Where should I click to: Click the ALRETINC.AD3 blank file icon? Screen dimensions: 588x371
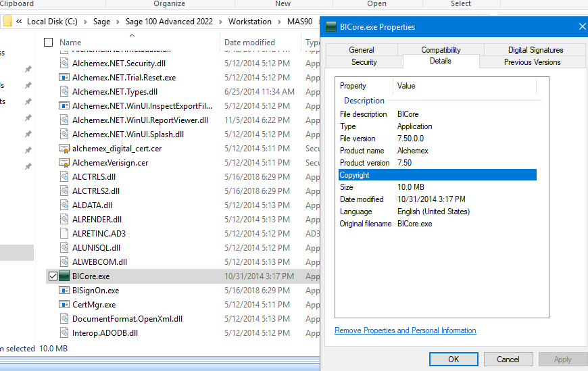click(x=64, y=233)
